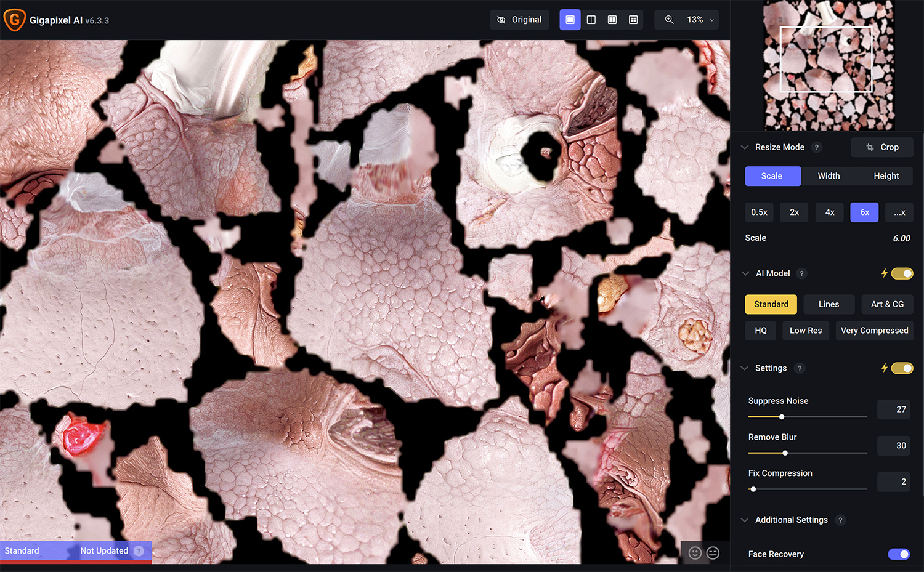The width and height of the screenshot is (924, 572).
Task: Collapse the AI Model section
Action: tap(745, 273)
